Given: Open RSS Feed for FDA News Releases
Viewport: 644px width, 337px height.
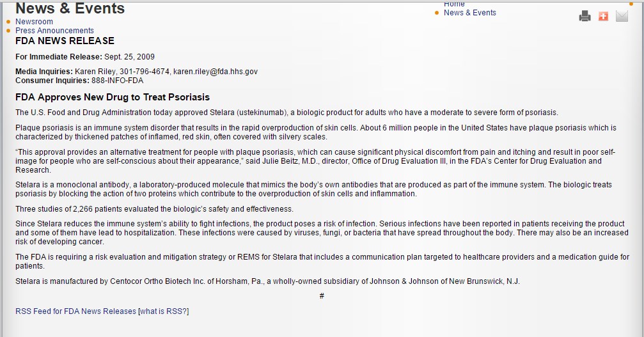Looking at the screenshot, I should (75, 311).
